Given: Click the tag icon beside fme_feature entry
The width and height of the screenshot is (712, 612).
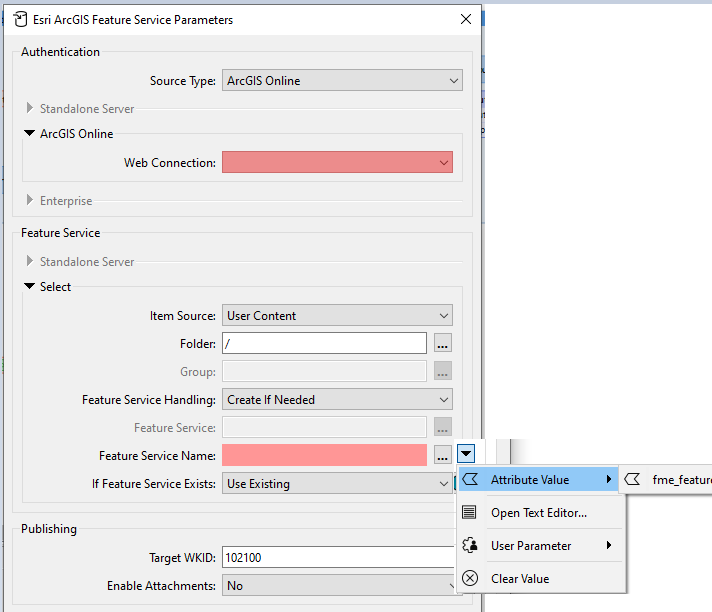Looking at the screenshot, I should pyautogui.click(x=632, y=479).
